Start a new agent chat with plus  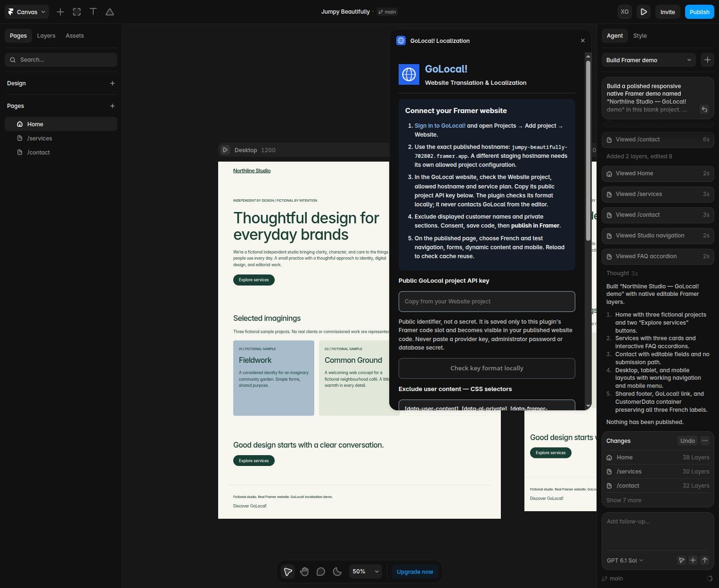point(707,60)
